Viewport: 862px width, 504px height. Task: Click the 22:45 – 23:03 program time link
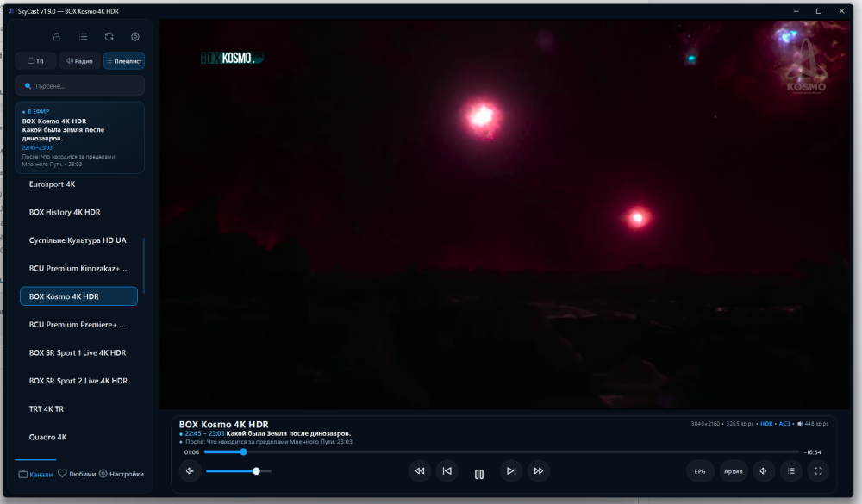point(204,433)
